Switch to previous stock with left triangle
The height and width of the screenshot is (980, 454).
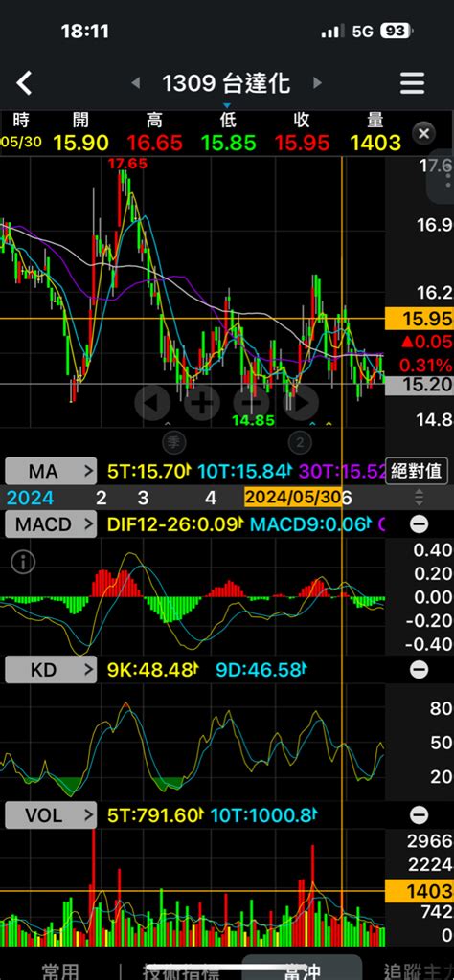pyautogui.click(x=135, y=83)
